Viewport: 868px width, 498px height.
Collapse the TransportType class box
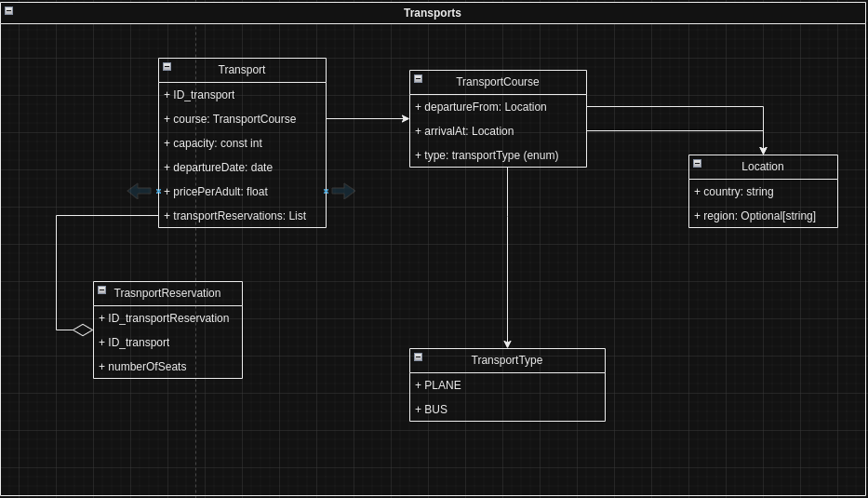[419, 357]
